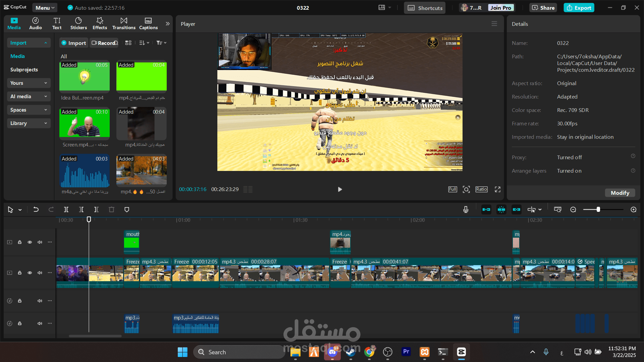The image size is (644, 362).
Task: Click the info icon next to Proxy
Action: 633,156
